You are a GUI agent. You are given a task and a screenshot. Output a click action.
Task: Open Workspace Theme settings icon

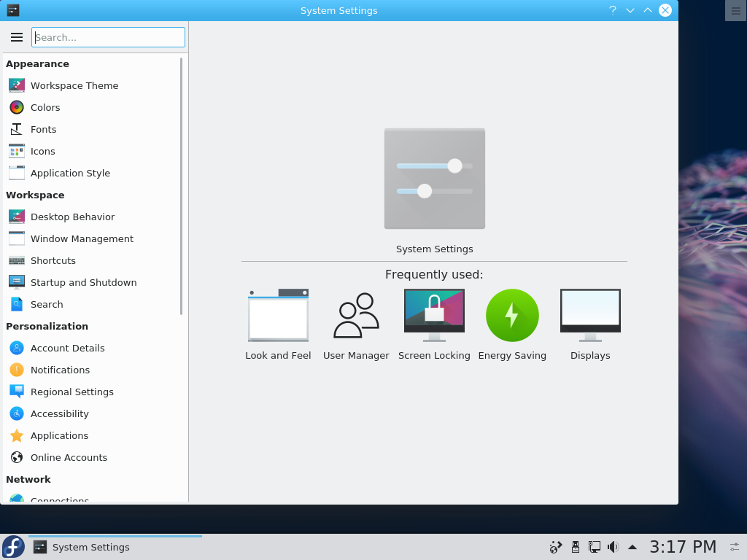[17, 86]
